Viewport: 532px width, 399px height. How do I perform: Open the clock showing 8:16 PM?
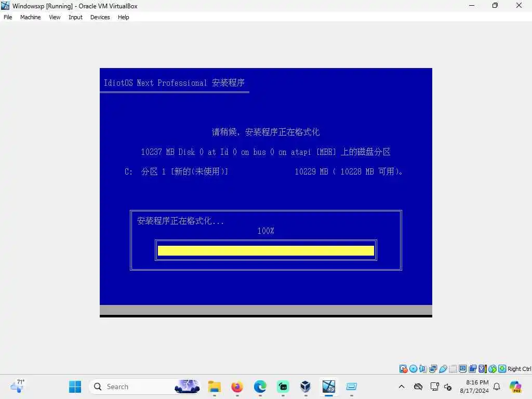tap(474, 387)
